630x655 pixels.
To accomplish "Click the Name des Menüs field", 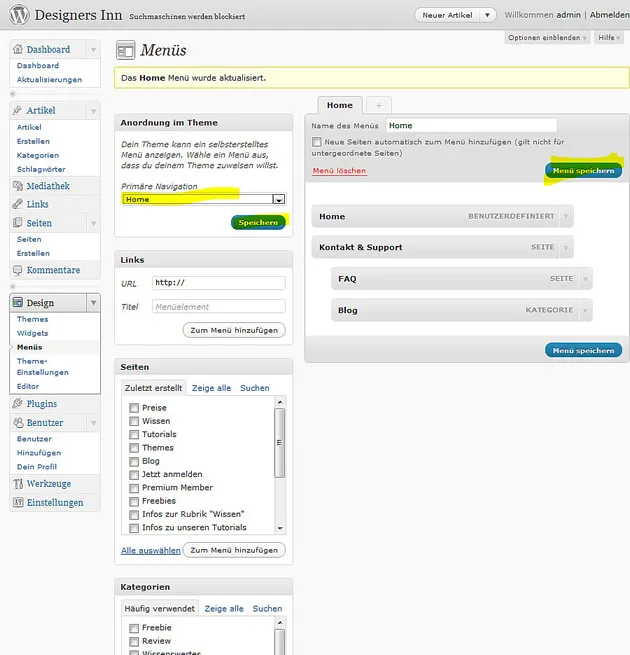I will [471, 126].
